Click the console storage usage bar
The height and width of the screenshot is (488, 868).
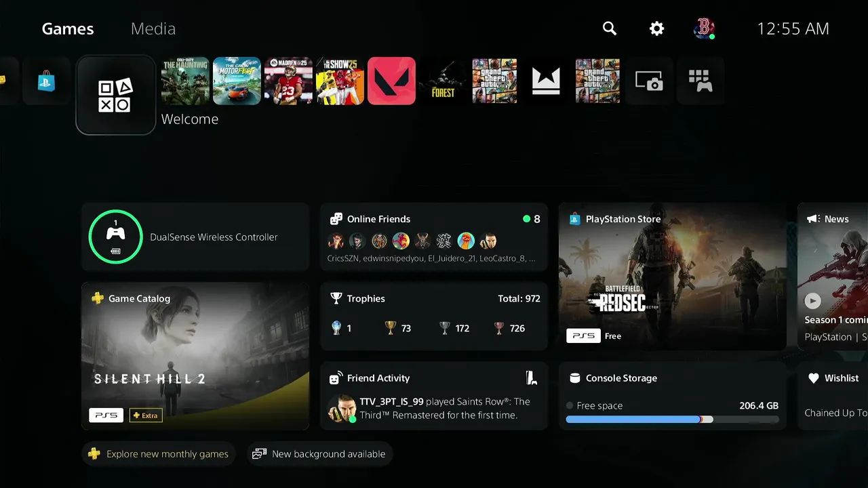pos(673,420)
